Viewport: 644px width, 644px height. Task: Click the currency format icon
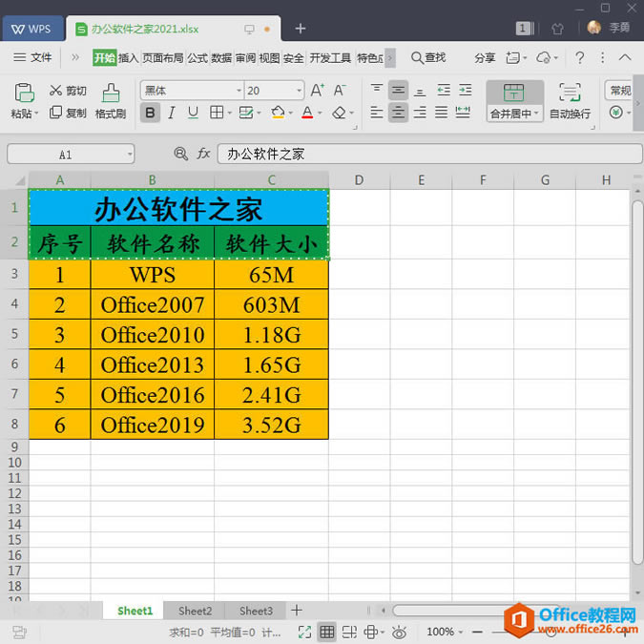click(x=615, y=113)
